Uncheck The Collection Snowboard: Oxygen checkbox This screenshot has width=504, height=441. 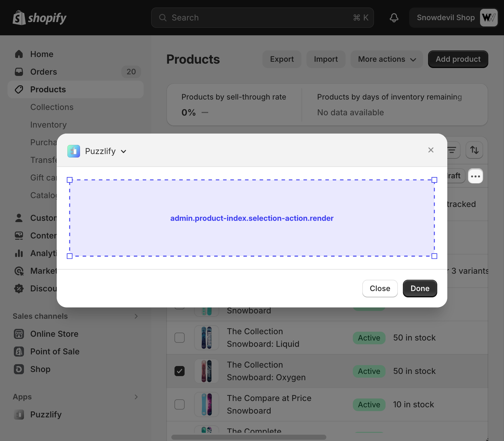(x=180, y=371)
